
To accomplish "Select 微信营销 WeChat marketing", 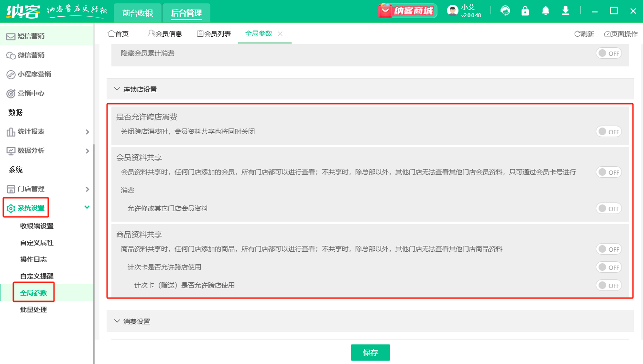I will pyautogui.click(x=31, y=55).
